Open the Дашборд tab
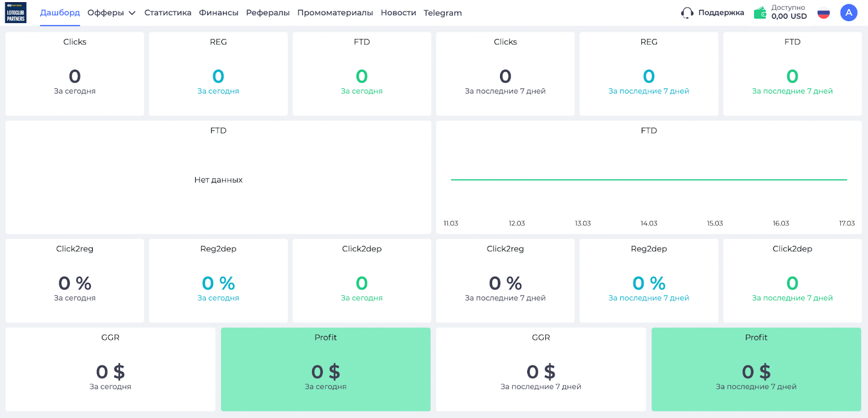868x418 pixels. tap(60, 12)
